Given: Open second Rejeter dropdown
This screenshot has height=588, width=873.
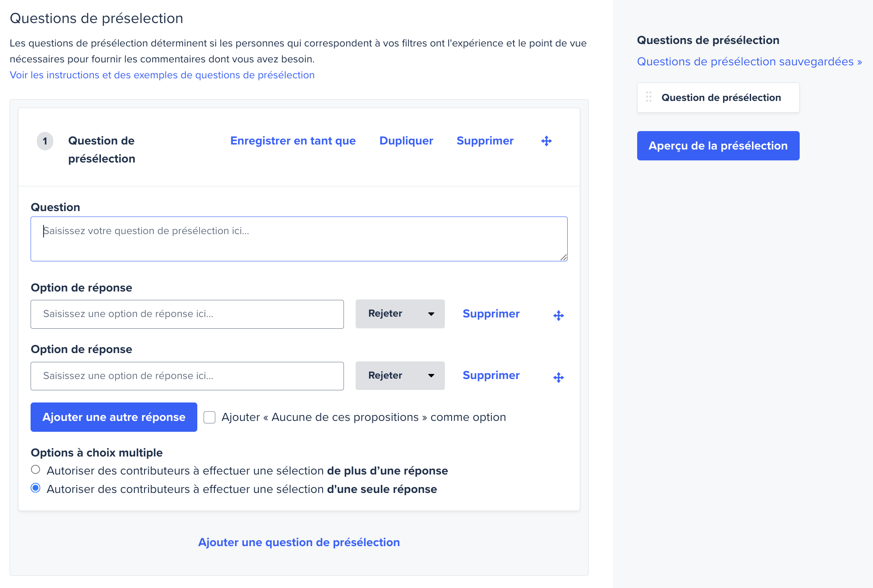Looking at the screenshot, I should point(400,376).
